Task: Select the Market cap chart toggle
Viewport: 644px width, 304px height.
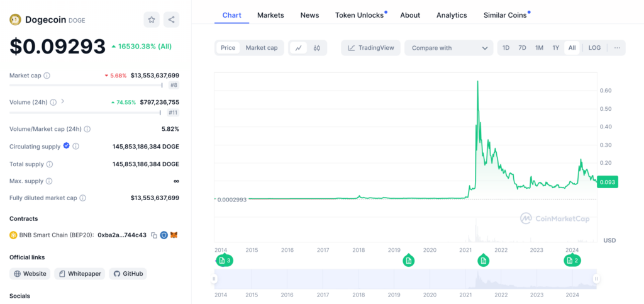Action: (x=262, y=48)
